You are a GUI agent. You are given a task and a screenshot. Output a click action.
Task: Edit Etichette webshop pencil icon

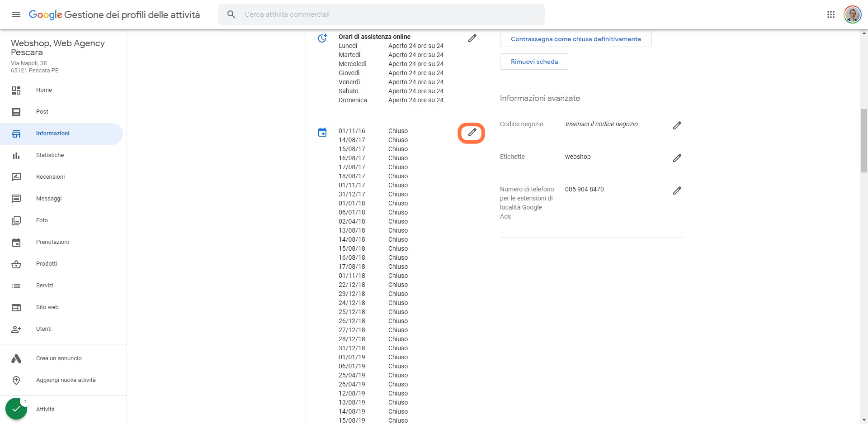tap(677, 158)
